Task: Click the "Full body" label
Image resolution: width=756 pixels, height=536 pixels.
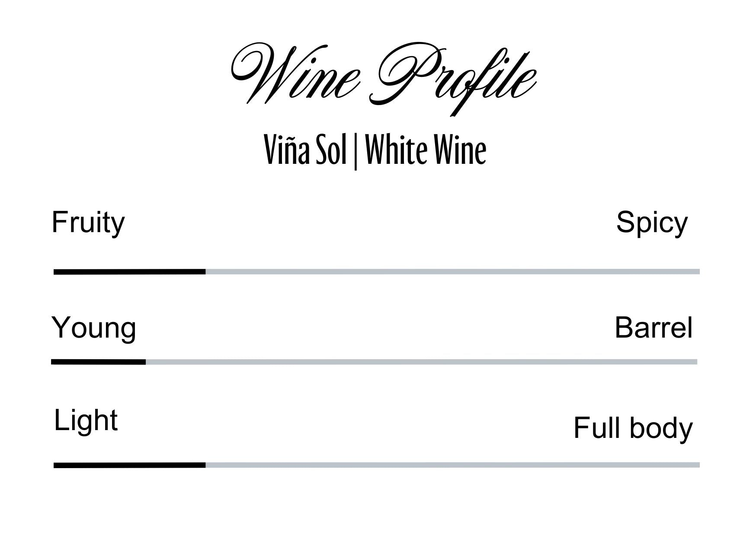Action: [633, 428]
